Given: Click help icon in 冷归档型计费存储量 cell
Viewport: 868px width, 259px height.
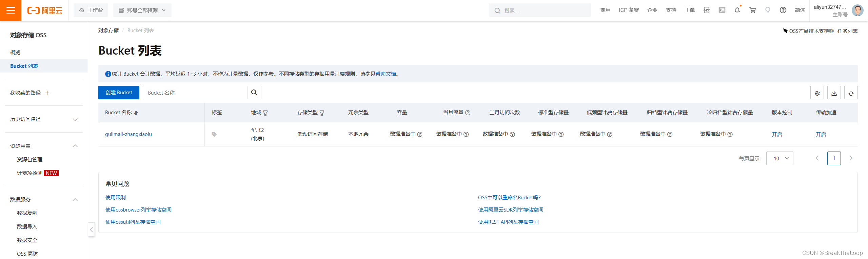Looking at the screenshot, I should [x=730, y=134].
